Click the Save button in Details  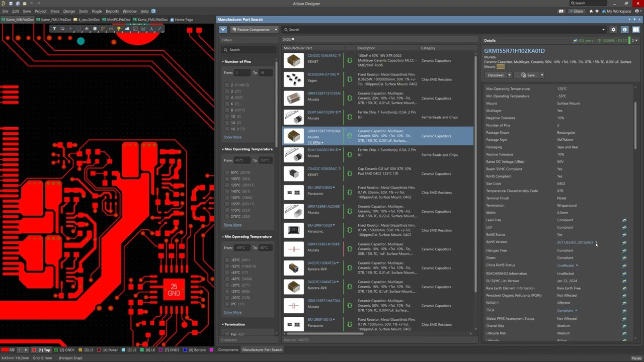click(528, 75)
